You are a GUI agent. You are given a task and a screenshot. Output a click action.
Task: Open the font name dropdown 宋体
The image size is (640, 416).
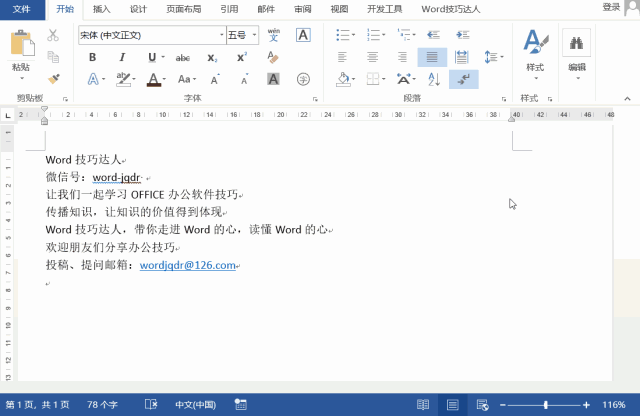click(x=222, y=35)
